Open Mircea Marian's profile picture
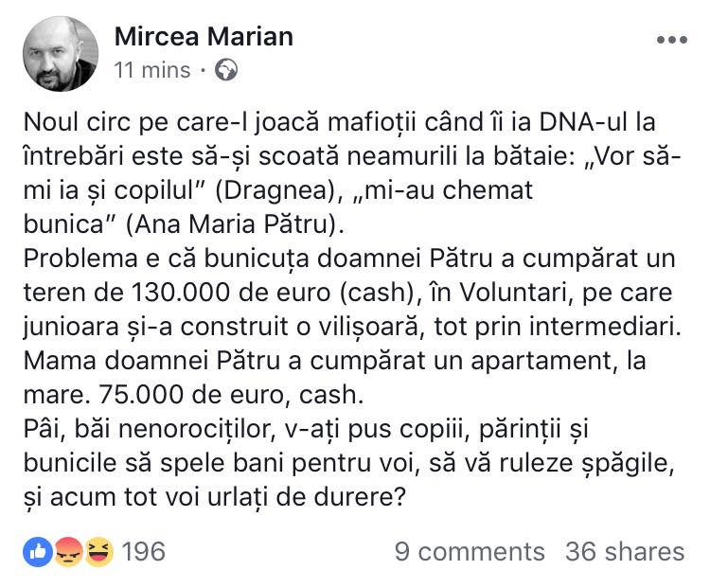Screen dimensions: 710x588 coord(59,53)
